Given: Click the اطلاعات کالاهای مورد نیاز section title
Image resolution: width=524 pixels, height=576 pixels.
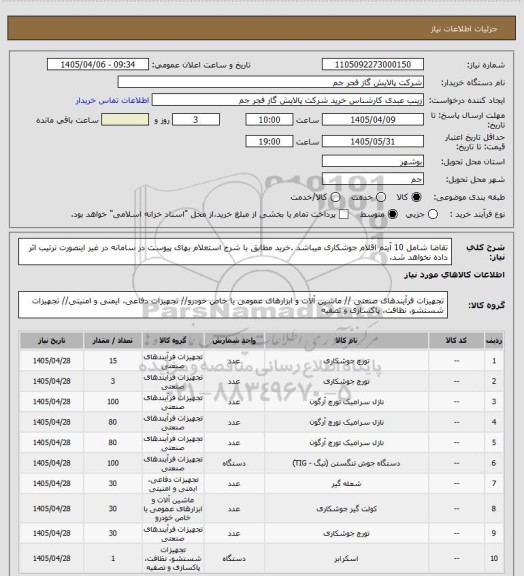Looking at the screenshot, I should point(454,275).
